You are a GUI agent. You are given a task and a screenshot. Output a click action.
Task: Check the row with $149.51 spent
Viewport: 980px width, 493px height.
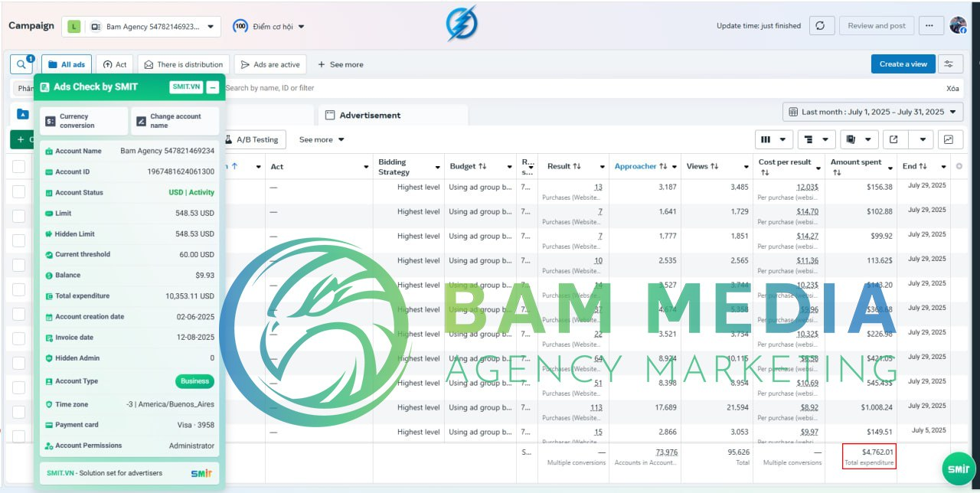click(x=18, y=436)
